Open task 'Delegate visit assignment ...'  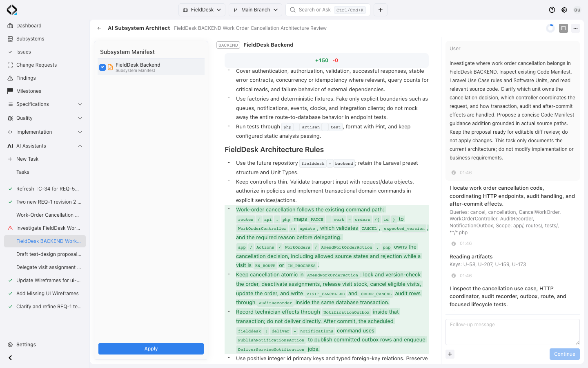[x=45, y=267]
